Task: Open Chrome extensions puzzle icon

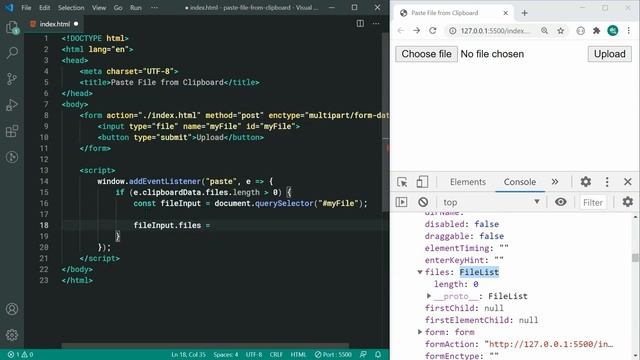Action: [x=596, y=31]
